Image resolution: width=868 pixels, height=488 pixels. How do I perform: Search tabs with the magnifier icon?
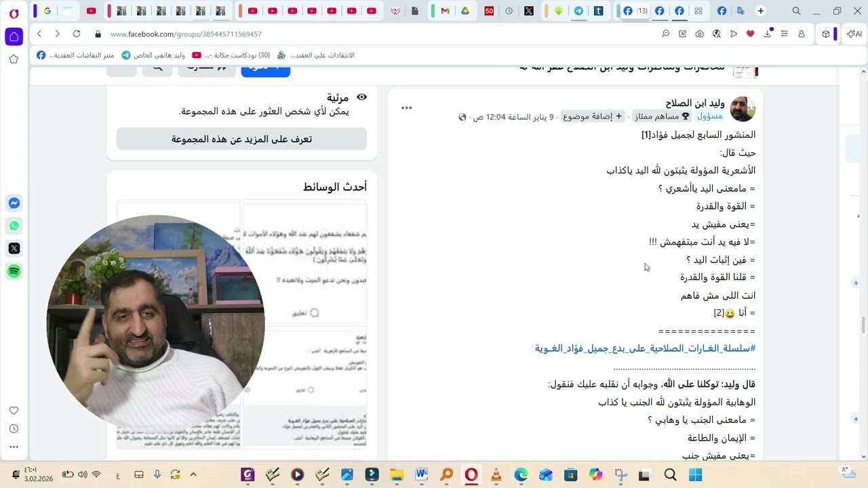pyautogui.click(x=796, y=11)
